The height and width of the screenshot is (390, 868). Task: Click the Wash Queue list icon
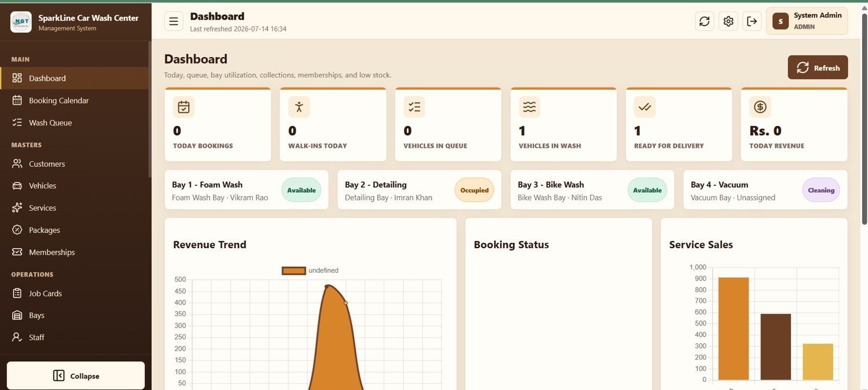pyautogui.click(x=17, y=123)
